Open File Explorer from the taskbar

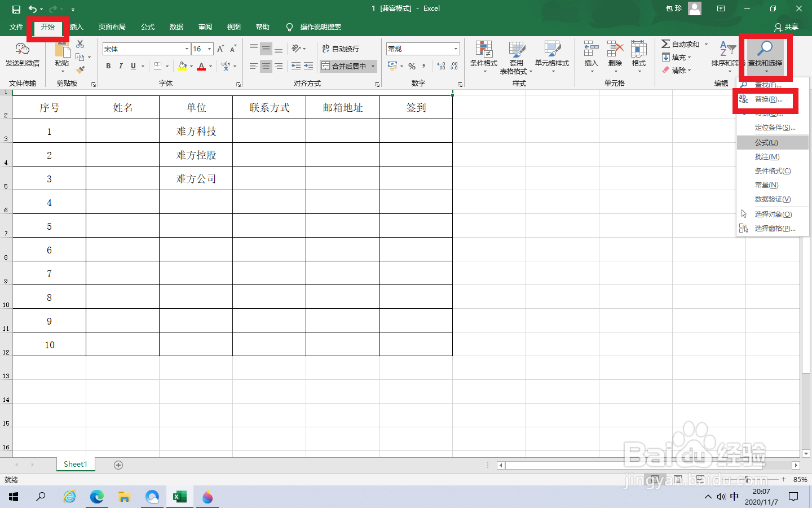125,497
